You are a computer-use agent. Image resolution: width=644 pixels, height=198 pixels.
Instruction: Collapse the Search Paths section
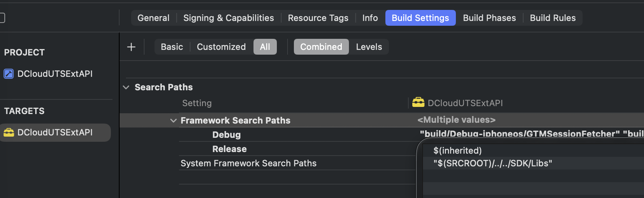[x=126, y=87]
